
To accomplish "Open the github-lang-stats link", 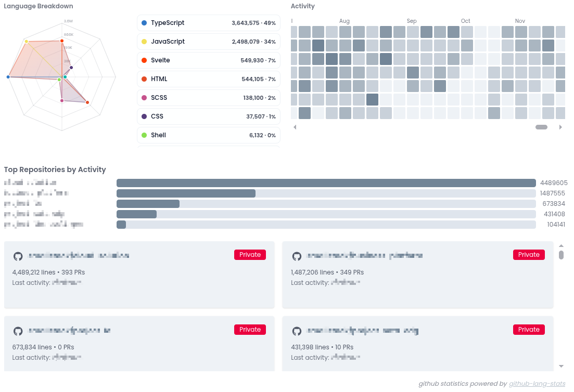I will (537, 384).
